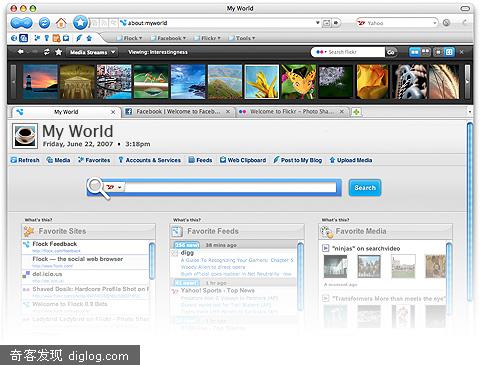The width and height of the screenshot is (480, 365).
Task: Open a new tab with the plus button
Action: [356, 112]
